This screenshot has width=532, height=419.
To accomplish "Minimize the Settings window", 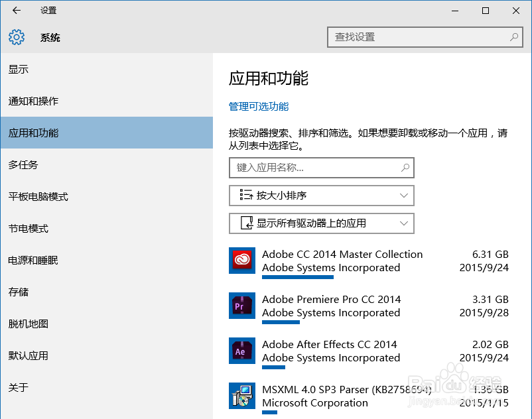I will pos(455,11).
